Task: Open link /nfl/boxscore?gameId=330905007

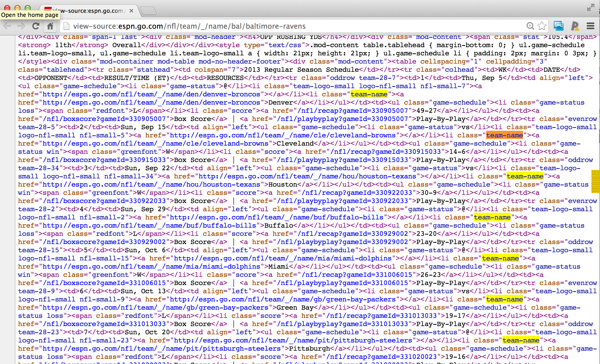Action: click(104, 119)
